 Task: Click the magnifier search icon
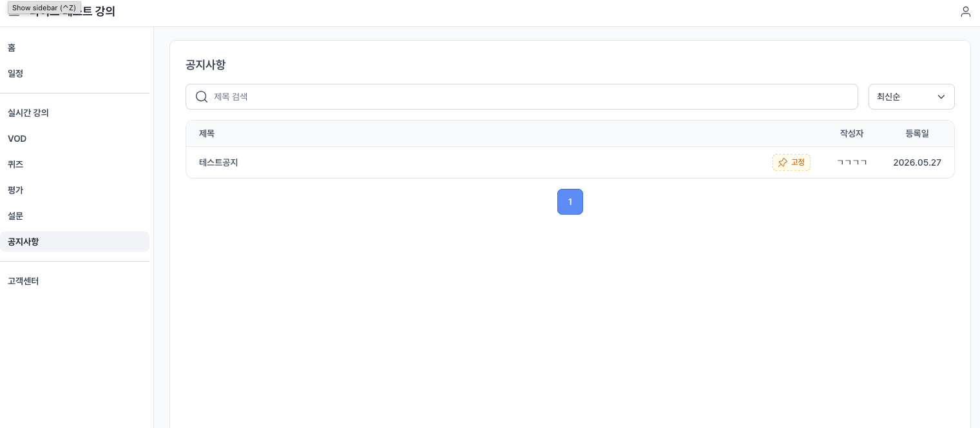[x=201, y=97]
